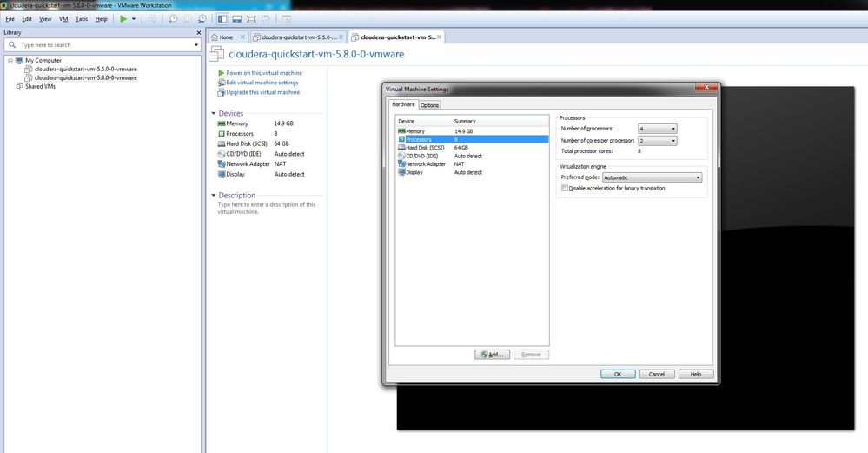
Task: Click Cancel in Virtual Machine Settings
Action: [x=657, y=375]
